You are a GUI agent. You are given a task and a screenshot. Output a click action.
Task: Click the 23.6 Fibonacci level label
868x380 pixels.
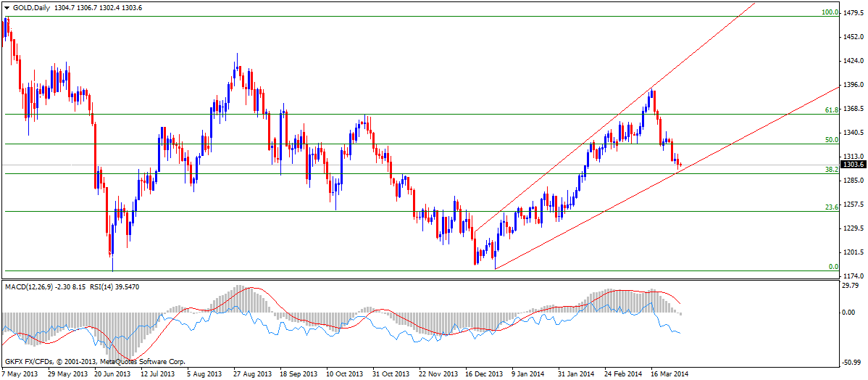pyautogui.click(x=832, y=207)
